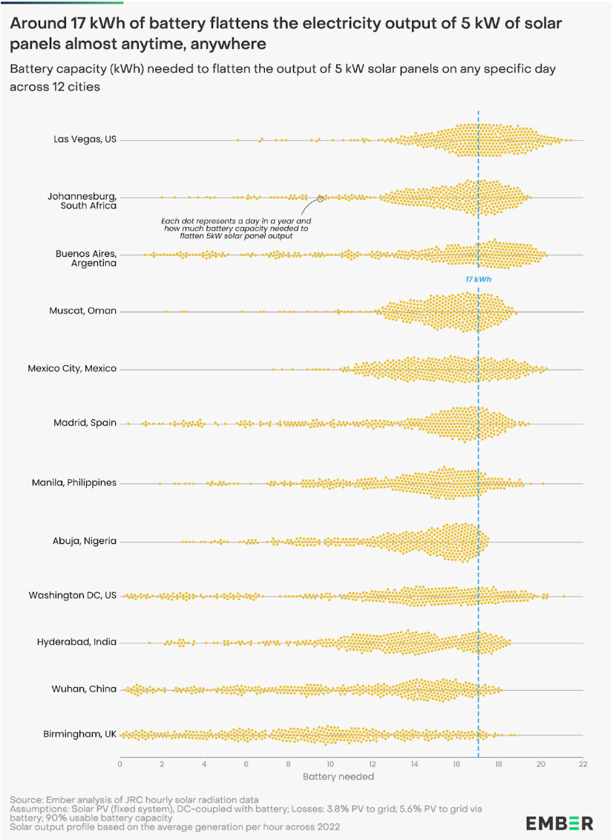Viewport: 616px width, 840px height.
Task: Click the 22 tick on x-axis
Action: coord(583,764)
